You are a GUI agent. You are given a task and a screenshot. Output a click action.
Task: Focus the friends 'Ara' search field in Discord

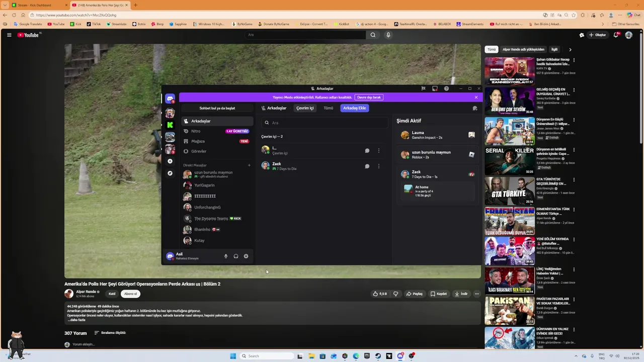(x=325, y=123)
